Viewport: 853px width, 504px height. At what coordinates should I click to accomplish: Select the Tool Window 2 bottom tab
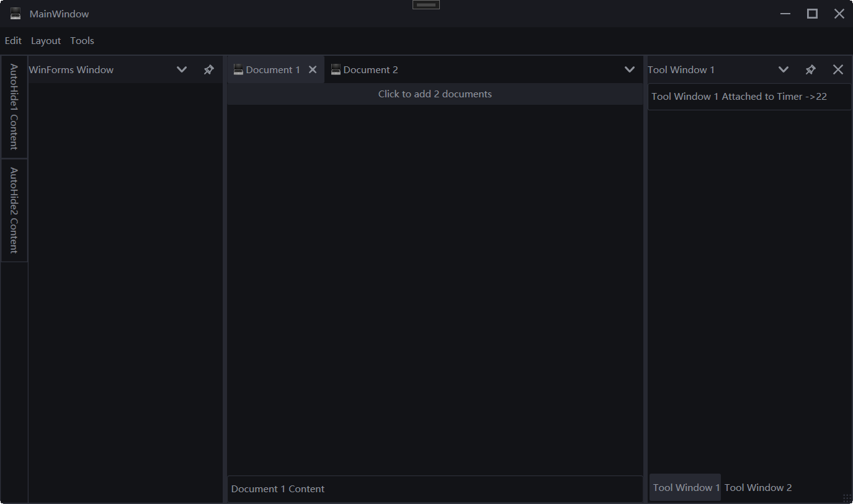point(758,487)
